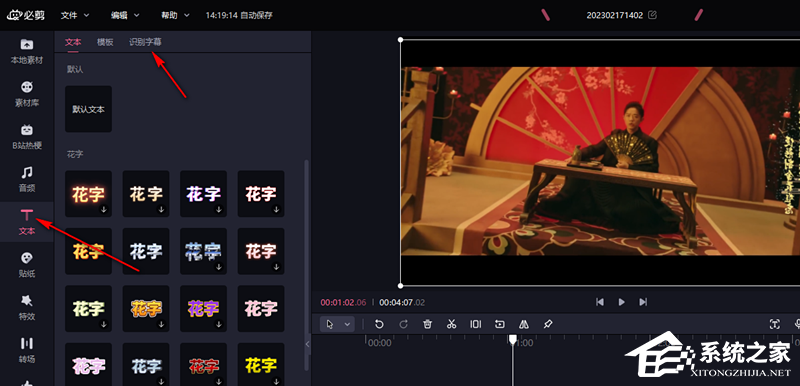The height and width of the screenshot is (386, 800).
Task: Click the pin marker tool icon
Action: click(x=547, y=324)
